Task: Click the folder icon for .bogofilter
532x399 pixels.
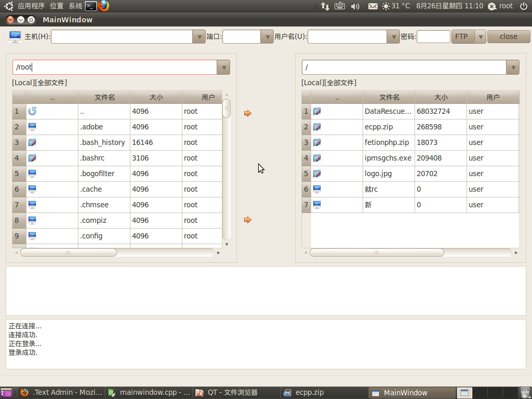Action: pos(32,174)
